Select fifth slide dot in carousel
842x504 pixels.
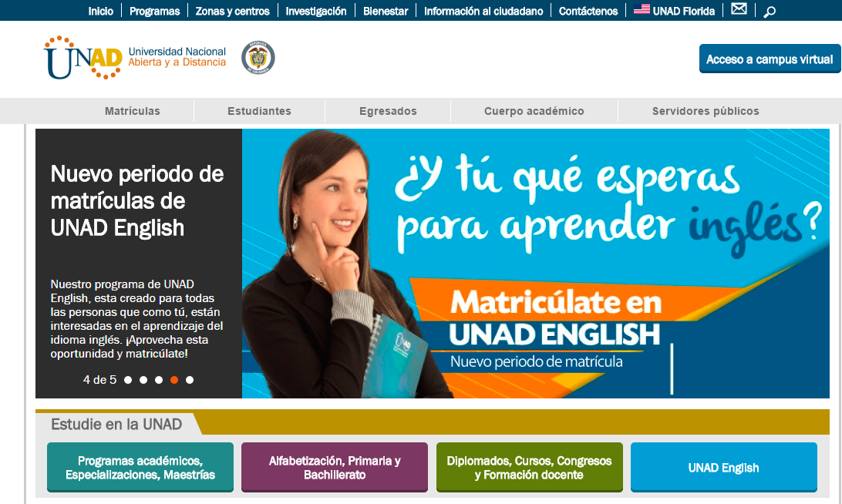pos(190,380)
